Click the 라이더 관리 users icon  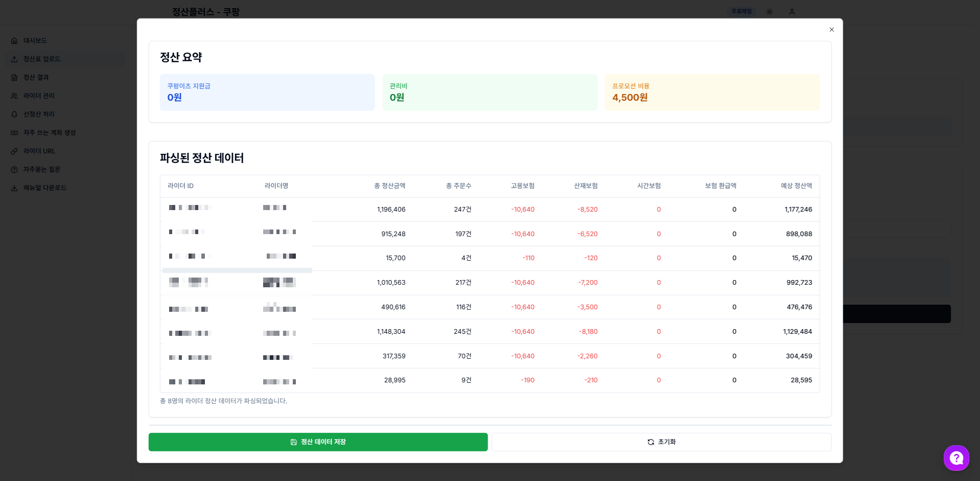click(14, 96)
